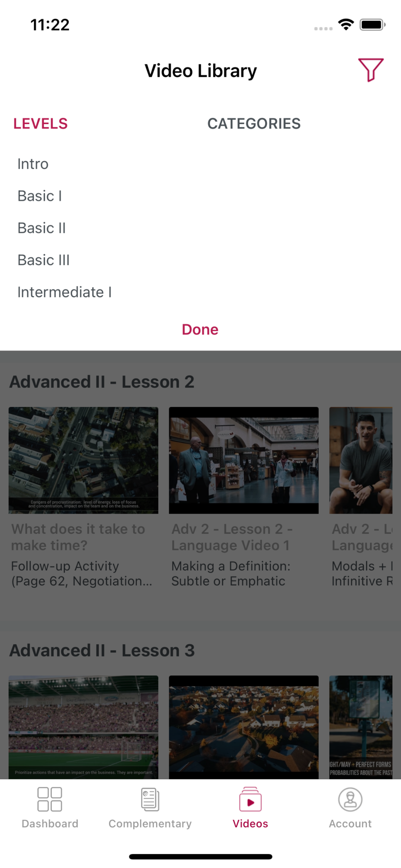Open 'What does it take to make time?' title
The width and height of the screenshot is (401, 868).
(78, 537)
